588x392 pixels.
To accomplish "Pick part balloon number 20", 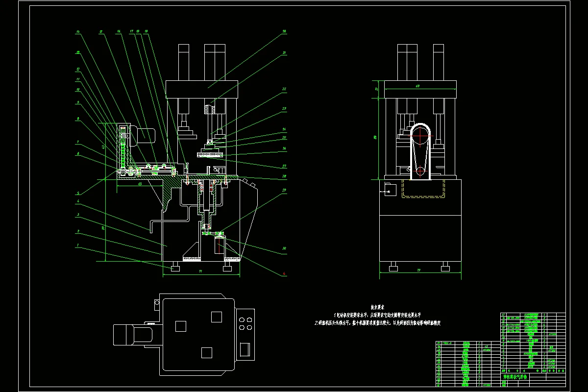I will [x=284, y=31].
